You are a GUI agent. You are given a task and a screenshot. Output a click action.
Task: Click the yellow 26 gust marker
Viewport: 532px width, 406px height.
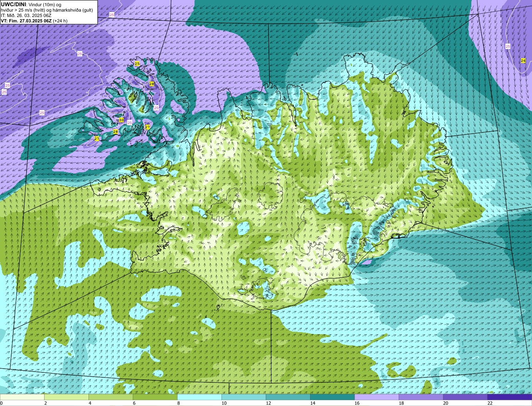pos(523,61)
